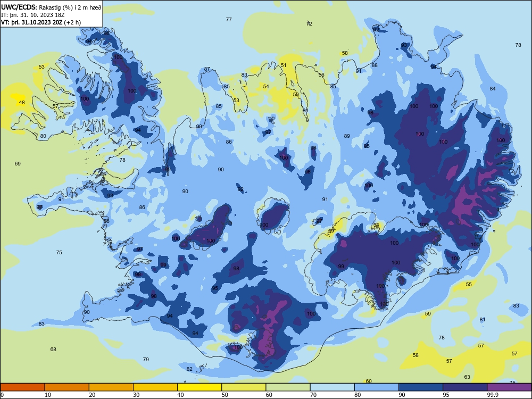Click the light blue 80–90 legend swatch
532x399 pixels.
pos(377,387)
